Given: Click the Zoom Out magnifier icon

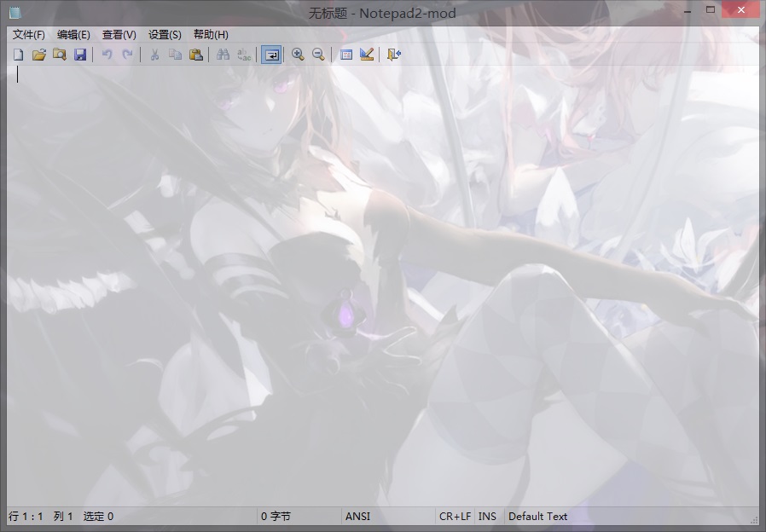Looking at the screenshot, I should coord(318,55).
